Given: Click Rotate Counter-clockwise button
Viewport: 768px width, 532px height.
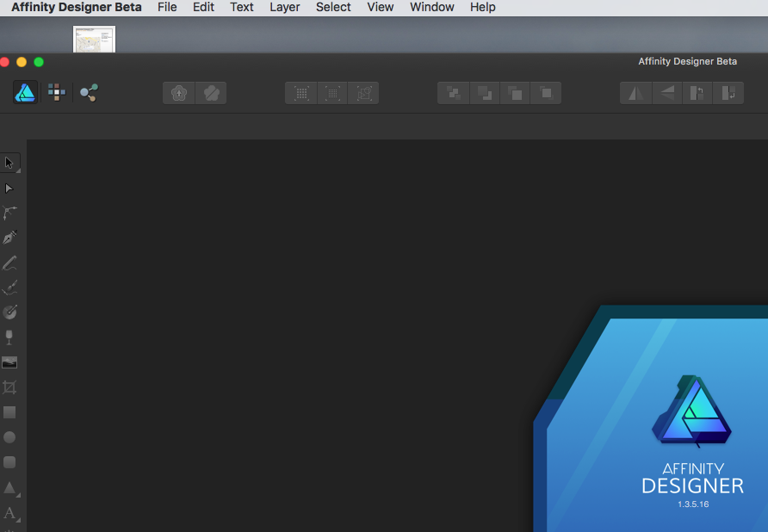Looking at the screenshot, I should click(697, 93).
